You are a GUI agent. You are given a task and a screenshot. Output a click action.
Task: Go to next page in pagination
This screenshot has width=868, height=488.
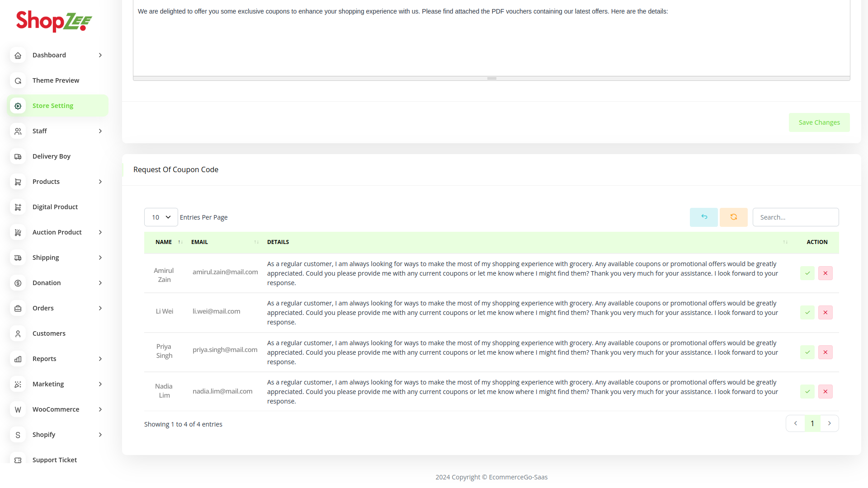coord(829,423)
